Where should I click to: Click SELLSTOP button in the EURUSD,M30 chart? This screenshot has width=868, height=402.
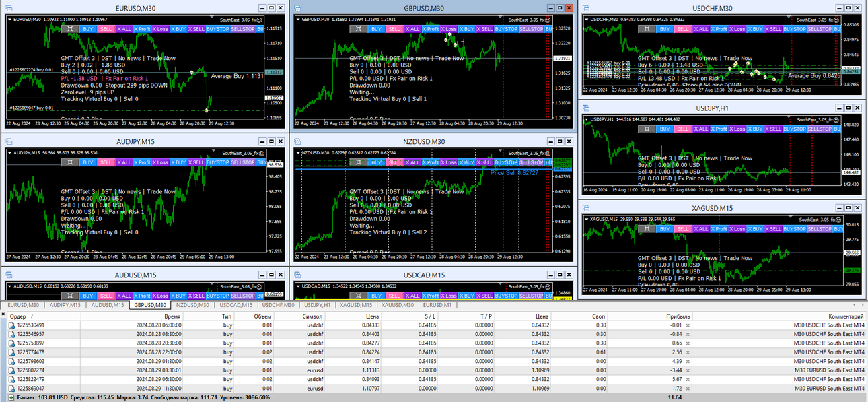243,29
